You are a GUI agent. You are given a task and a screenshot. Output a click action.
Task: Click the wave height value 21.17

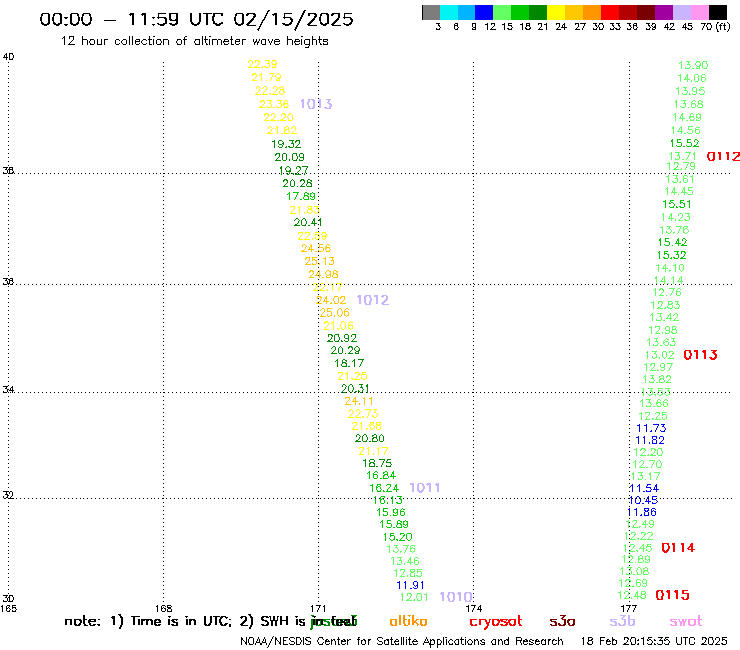pos(373,451)
